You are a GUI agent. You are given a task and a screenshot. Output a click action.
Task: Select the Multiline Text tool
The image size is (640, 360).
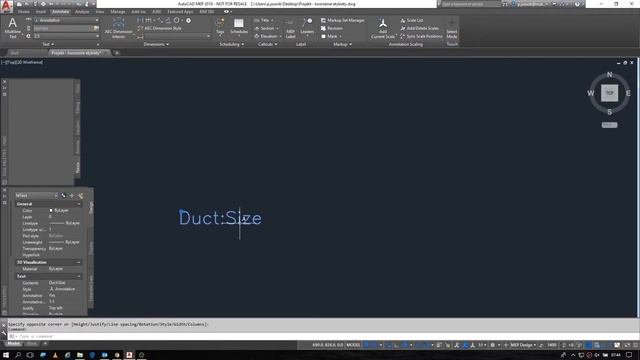pyautogui.click(x=13, y=28)
